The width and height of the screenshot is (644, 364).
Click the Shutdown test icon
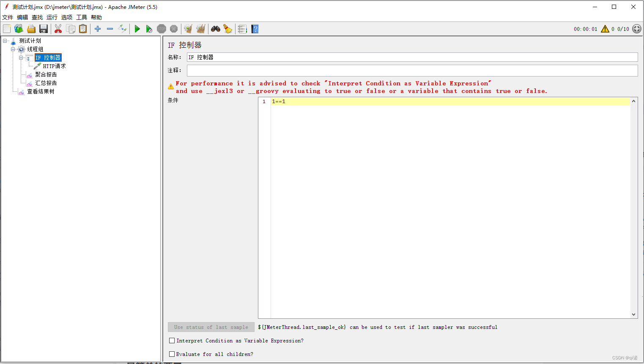click(x=174, y=29)
